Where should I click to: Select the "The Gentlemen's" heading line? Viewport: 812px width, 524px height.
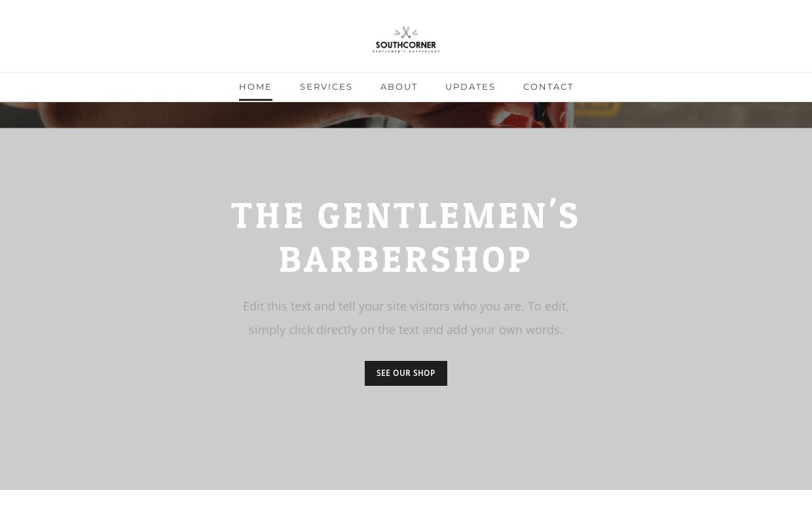(x=406, y=215)
